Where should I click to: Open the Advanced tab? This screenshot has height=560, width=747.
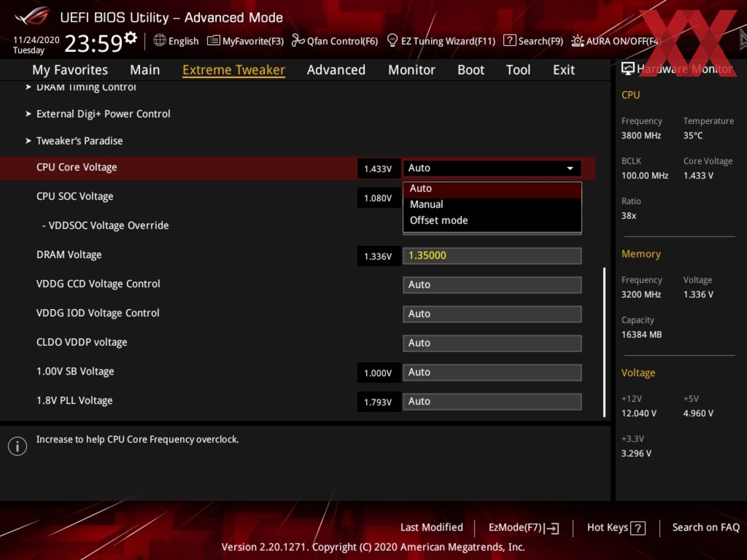pos(336,70)
